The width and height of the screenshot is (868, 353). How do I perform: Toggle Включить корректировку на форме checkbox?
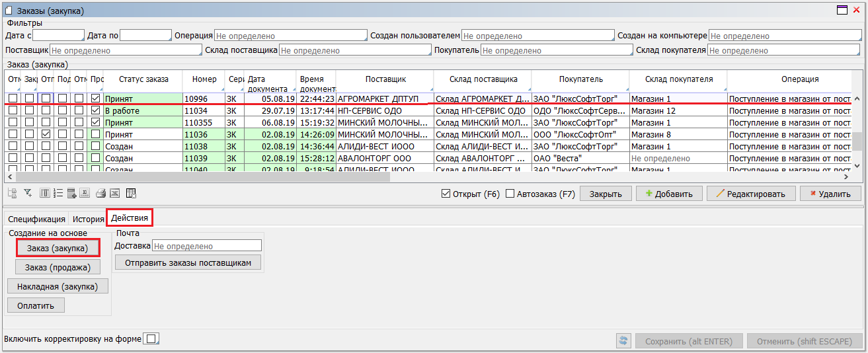pos(151,339)
